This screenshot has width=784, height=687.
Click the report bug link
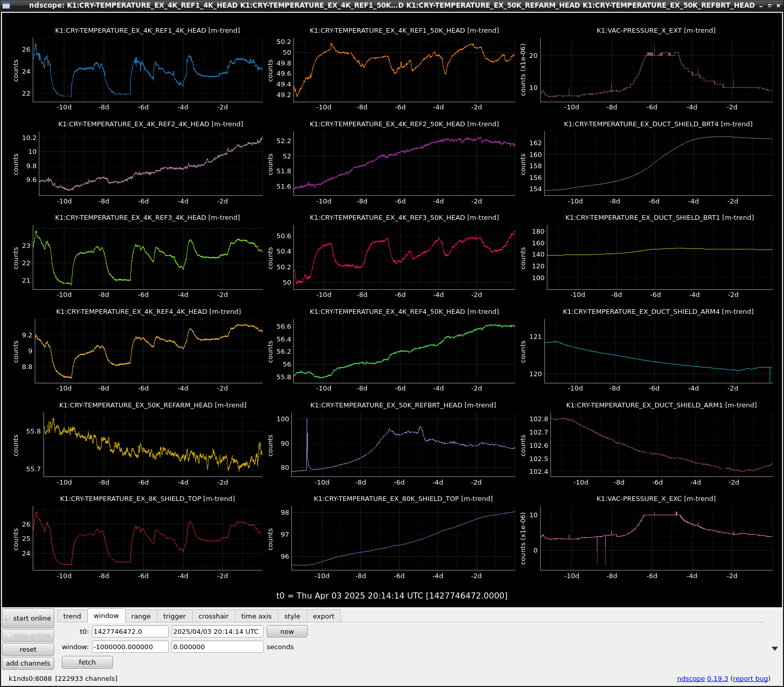click(x=751, y=678)
